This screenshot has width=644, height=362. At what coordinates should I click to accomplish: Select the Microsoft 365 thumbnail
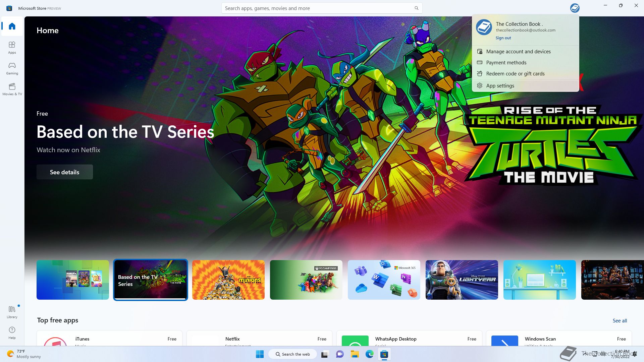pyautogui.click(x=384, y=280)
